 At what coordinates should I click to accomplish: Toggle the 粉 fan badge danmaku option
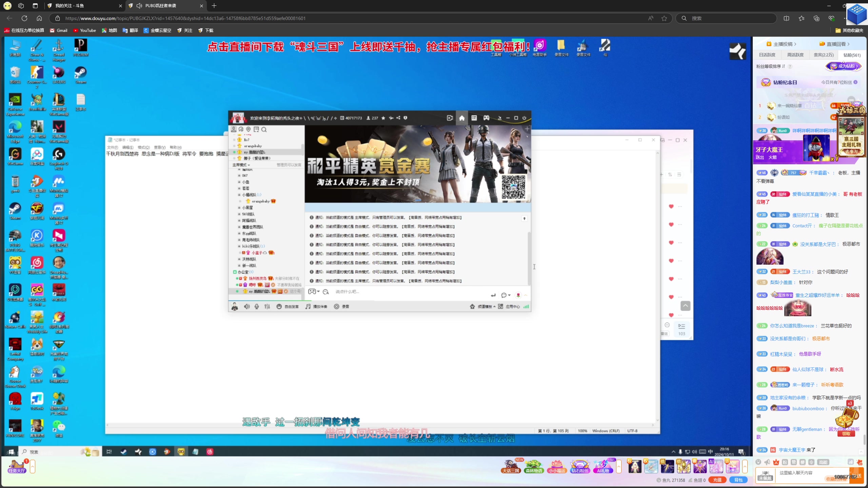(785, 462)
